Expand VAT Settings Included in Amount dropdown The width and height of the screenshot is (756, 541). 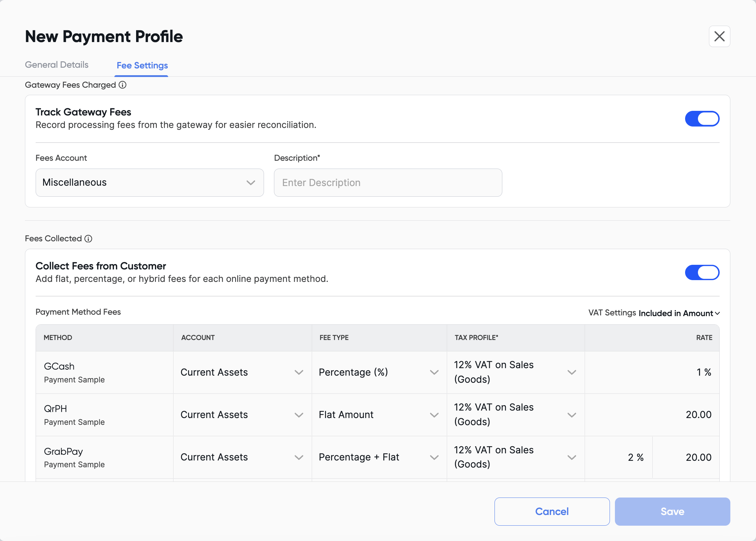(x=679, y=313)
